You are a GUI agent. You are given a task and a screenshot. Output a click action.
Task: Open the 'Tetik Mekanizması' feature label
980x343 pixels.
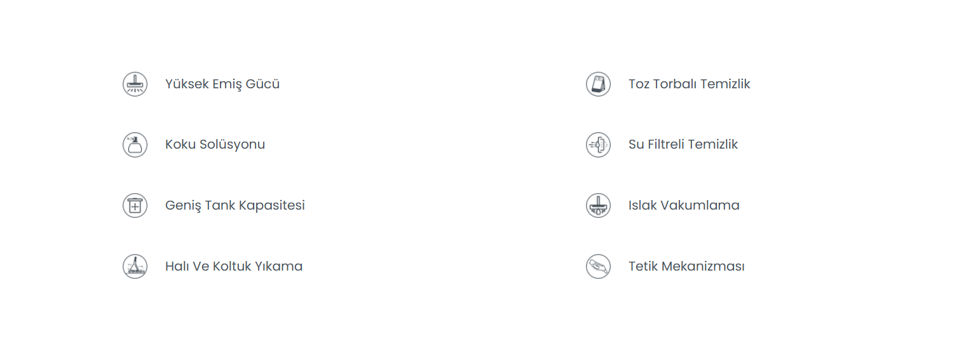(686, 266)
